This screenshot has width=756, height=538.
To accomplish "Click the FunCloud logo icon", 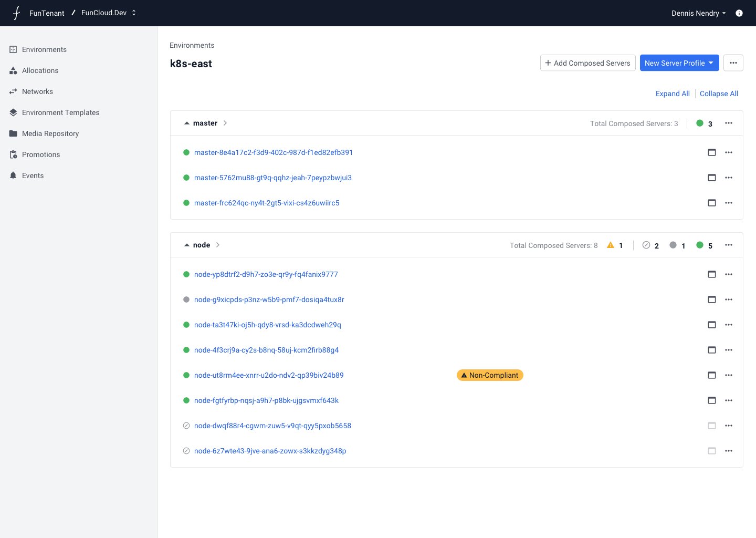I will (16, 13).
